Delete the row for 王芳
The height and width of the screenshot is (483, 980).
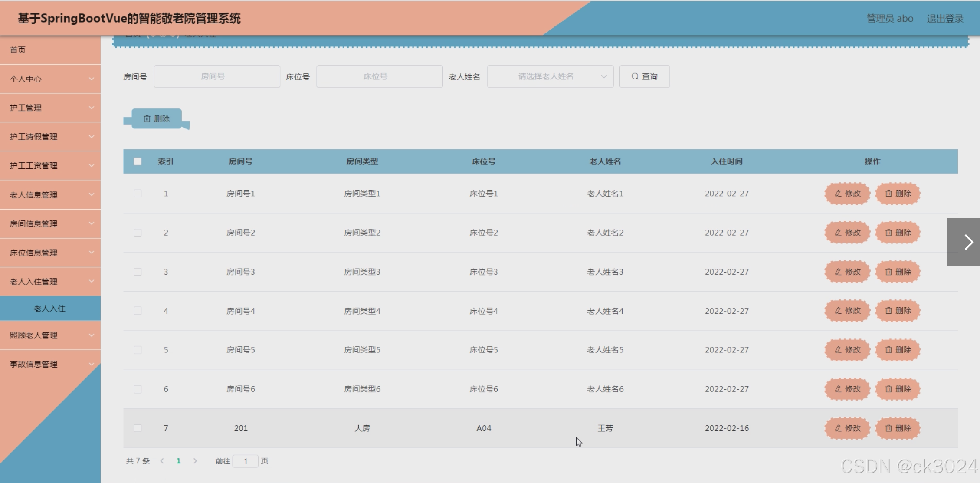click(x=898, y=428)
